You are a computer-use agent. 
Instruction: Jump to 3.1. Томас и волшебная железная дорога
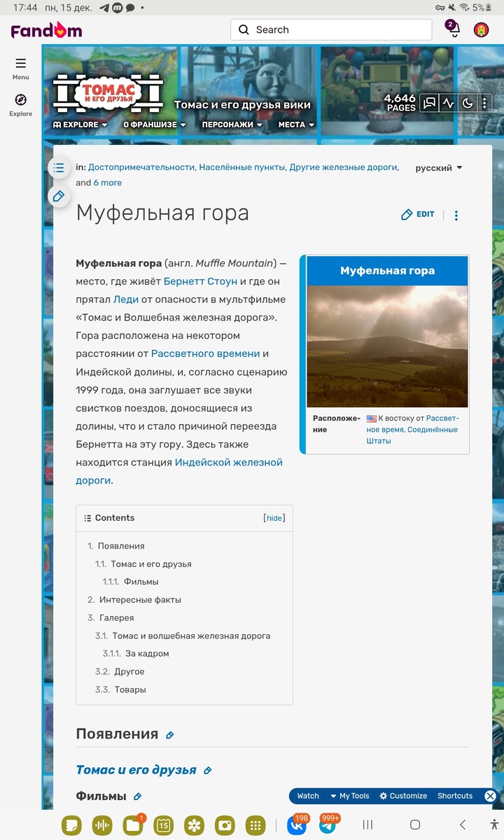(183, 636)
